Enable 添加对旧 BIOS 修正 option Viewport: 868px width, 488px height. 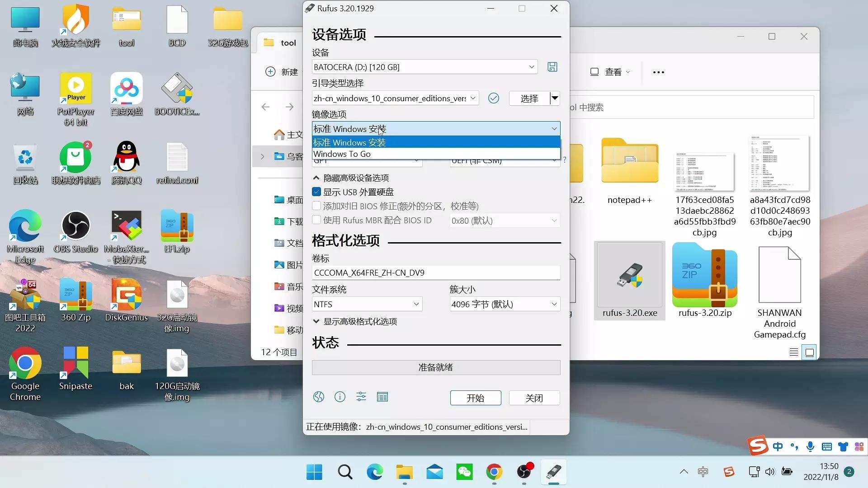[316, 206]
